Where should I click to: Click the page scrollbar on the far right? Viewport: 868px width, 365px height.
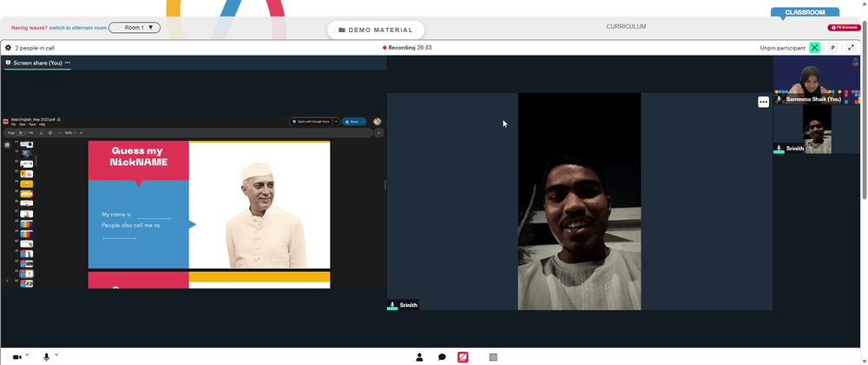point(865,110)
